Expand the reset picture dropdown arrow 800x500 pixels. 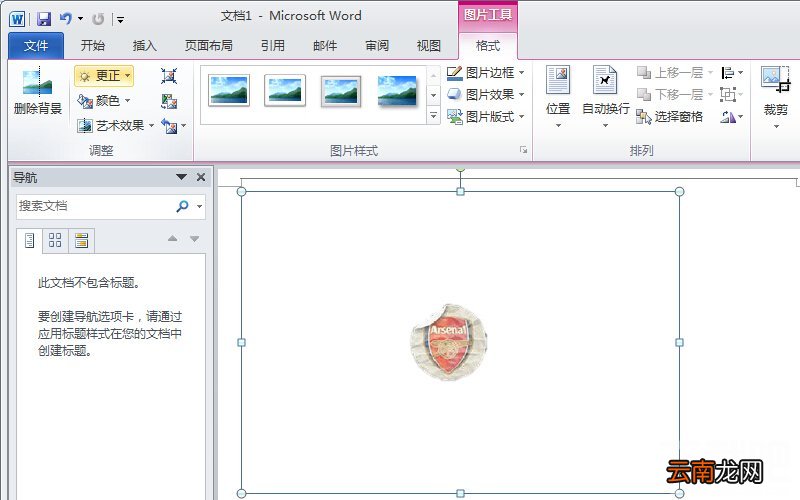click(184, 126)
